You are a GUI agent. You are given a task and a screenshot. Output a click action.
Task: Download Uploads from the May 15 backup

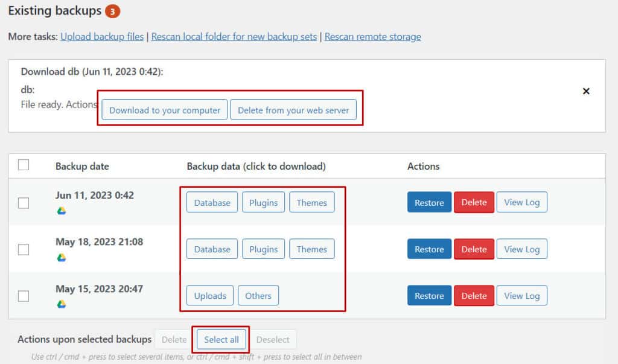pyautogui.click(x=209, y=295)
